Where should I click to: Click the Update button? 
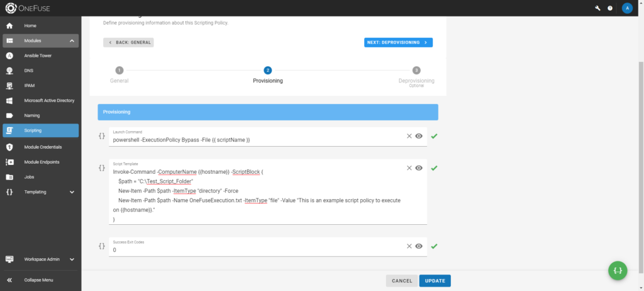coord(435,281)
